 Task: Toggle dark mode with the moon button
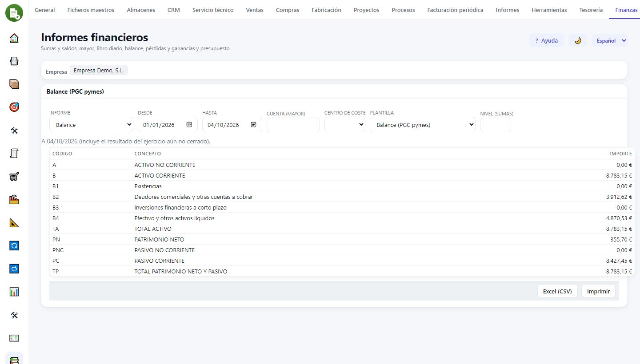[x=578, y=40]
